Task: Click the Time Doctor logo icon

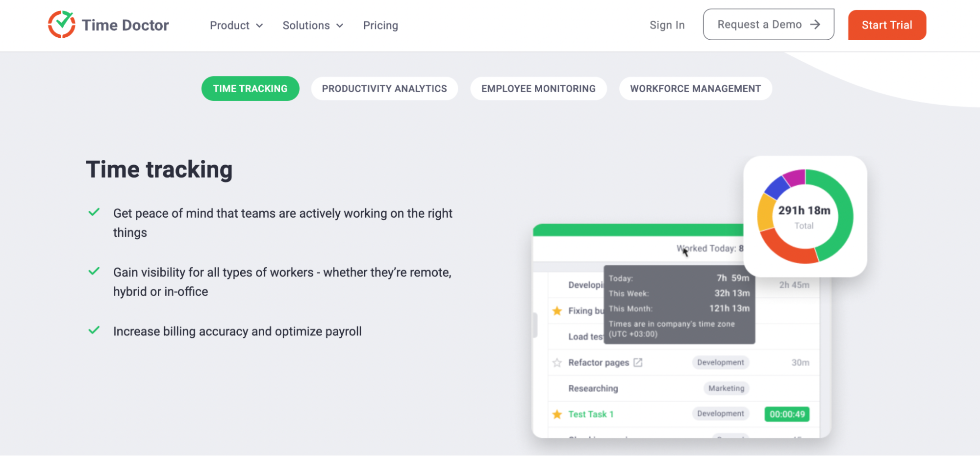Action: click(62, 24)
